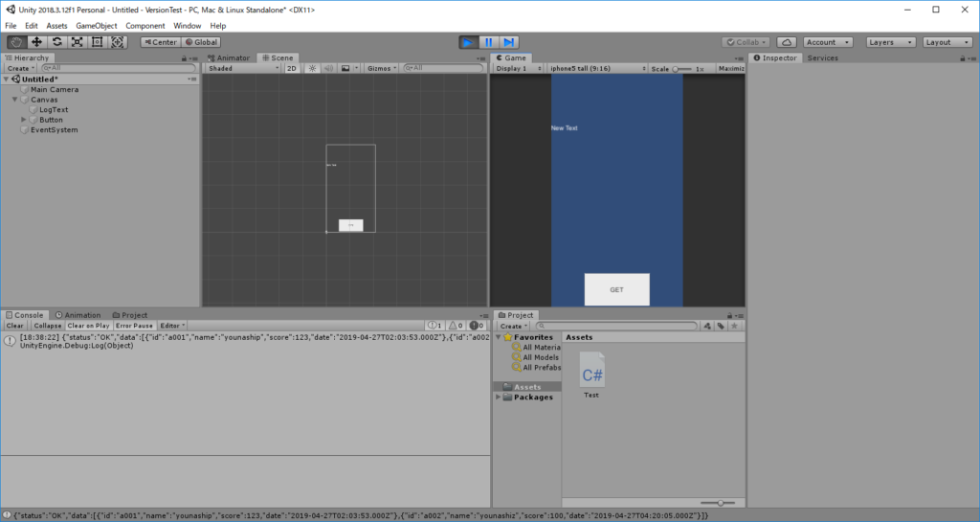Toggle Scene lighting sun icon
Viewport: 980px width, 522px height.
click(312, 69)
